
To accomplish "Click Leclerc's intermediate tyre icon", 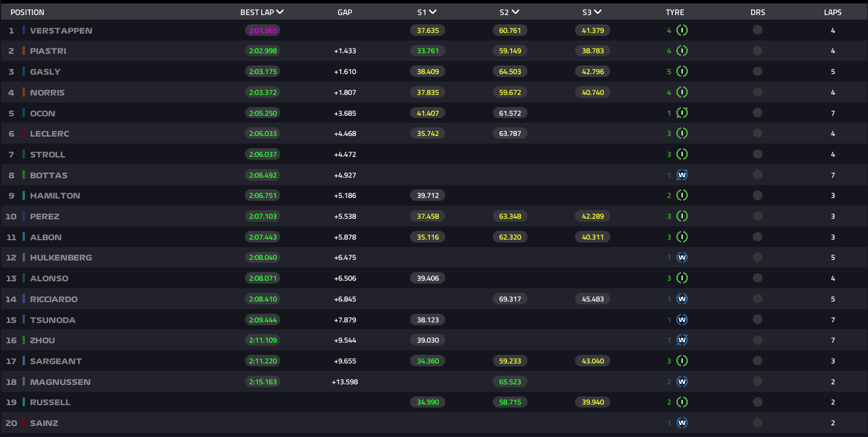I will (682, 134).
